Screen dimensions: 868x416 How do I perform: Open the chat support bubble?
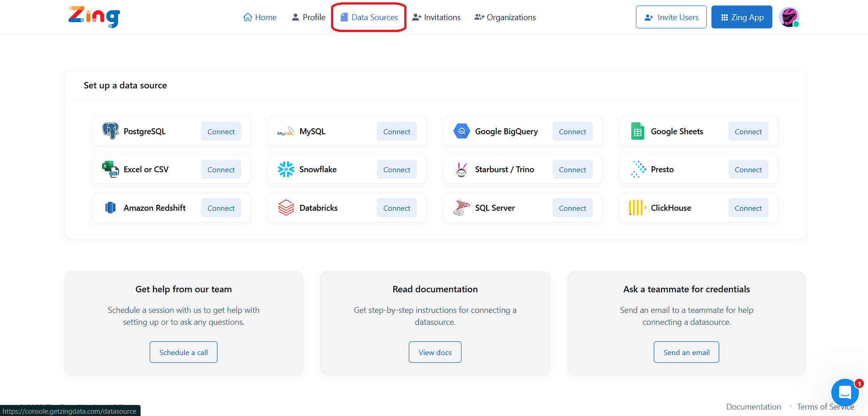point(845,392)
